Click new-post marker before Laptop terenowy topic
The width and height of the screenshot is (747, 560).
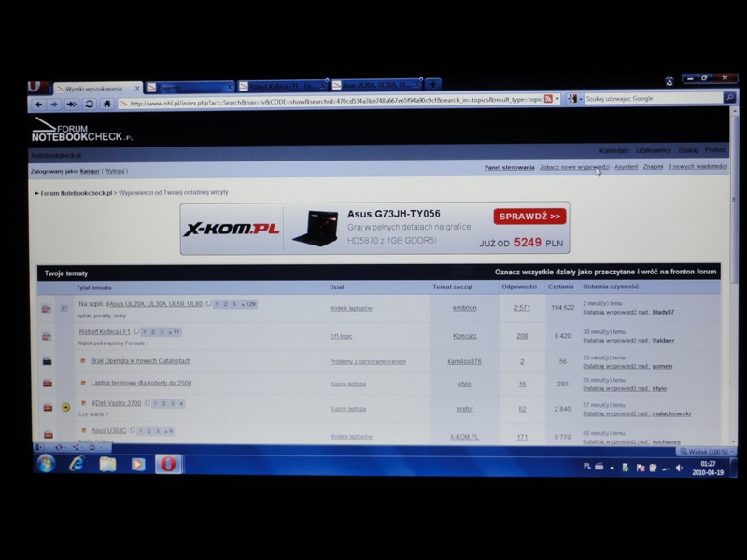pyautogui.click(x=83, y=383)
